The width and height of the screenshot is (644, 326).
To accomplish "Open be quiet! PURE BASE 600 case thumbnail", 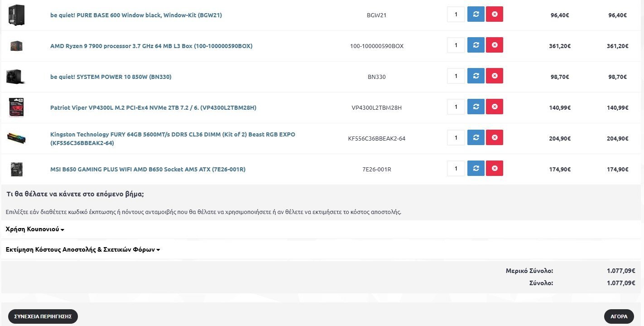I will point(16,15).
